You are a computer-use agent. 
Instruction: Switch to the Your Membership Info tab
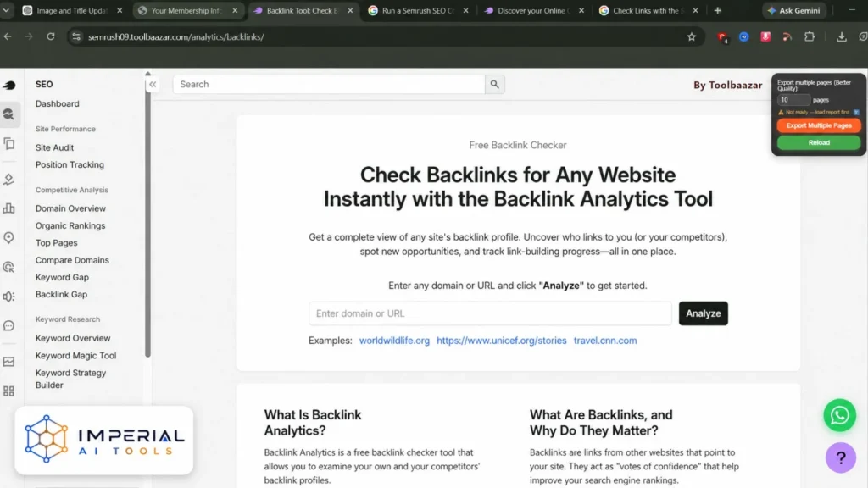click(187, 10)
